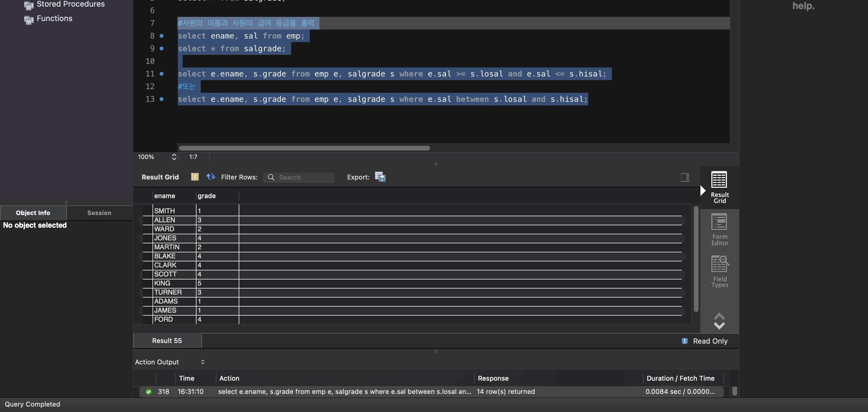868x412 pixels.
Task: Click the refresh results arrows icon
Action: click(x=211, y=177)
